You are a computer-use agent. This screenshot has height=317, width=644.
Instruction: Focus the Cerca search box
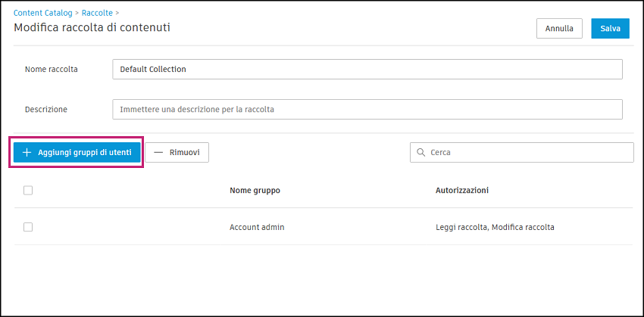pos(527,152)
